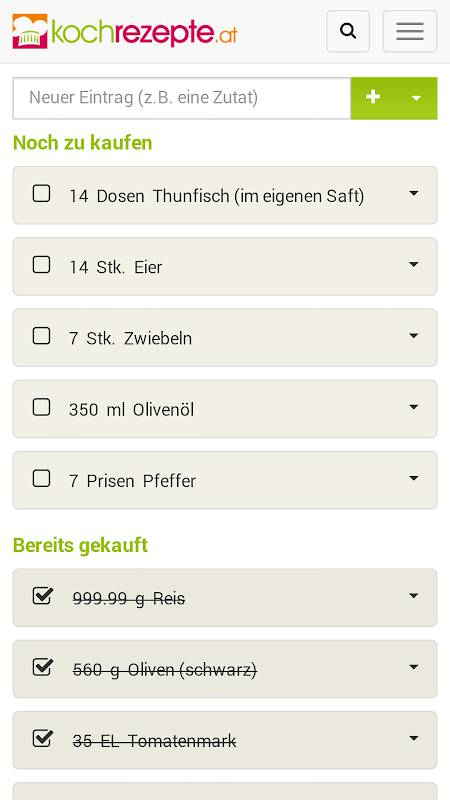
Task: Add new entry with green plus icon
Action: pos(373,97)
